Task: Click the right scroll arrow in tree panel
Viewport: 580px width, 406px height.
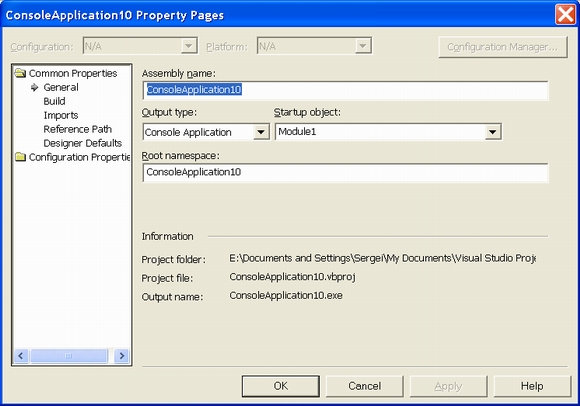Action: (122, 356)
